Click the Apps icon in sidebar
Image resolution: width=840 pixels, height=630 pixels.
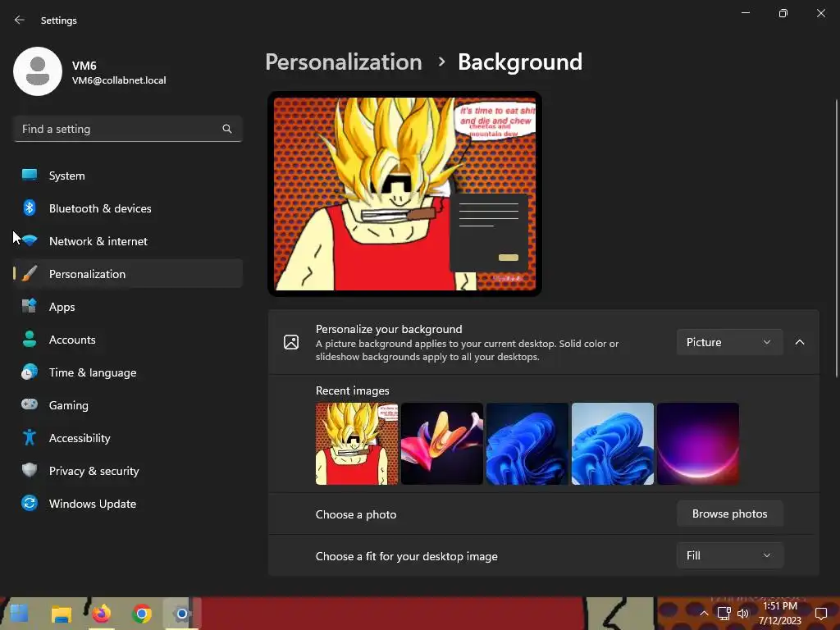[x=30, y=307]
